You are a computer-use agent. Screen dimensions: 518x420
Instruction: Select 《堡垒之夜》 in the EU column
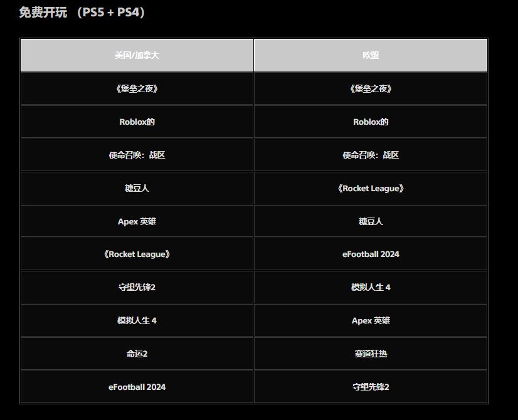point(371,88)
